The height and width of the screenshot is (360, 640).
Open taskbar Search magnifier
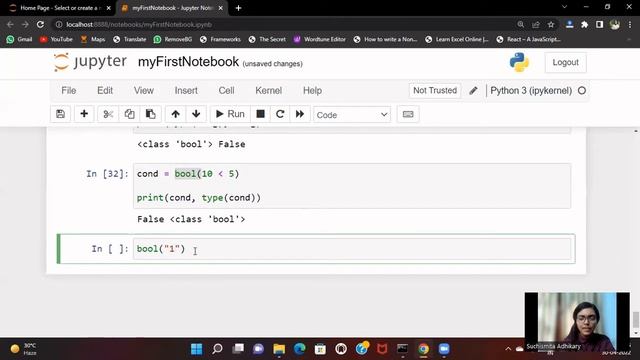tap(217, 349)
